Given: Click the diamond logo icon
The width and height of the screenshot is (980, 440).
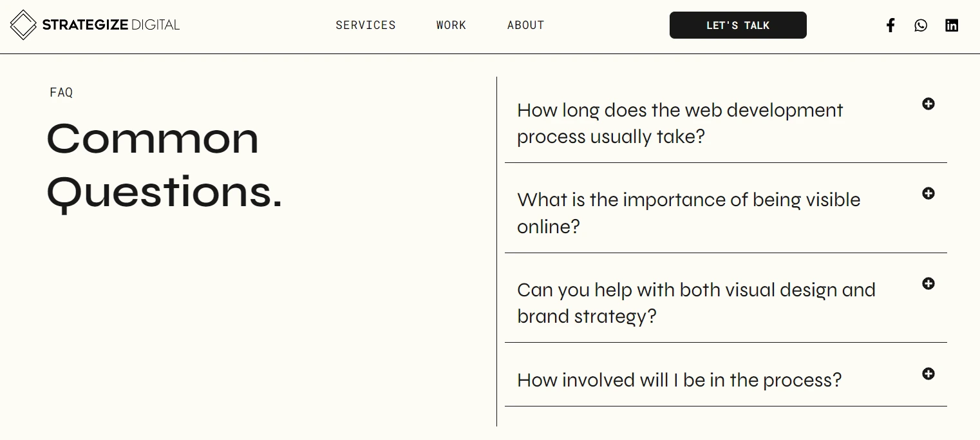Looking at the screenshot, I should click(x=23, y=25).
